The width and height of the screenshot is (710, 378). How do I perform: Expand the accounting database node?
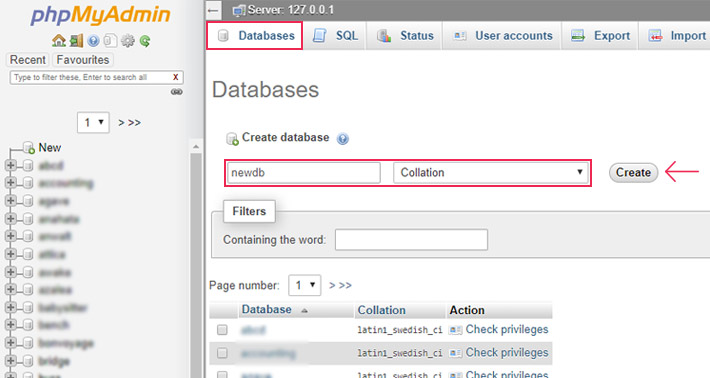point(10,183)
